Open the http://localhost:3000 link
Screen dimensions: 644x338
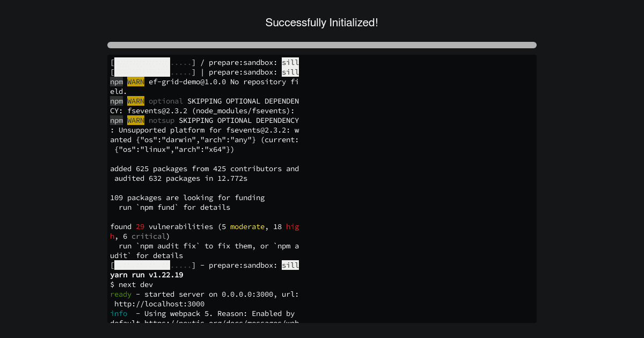[x=160, y=304]
